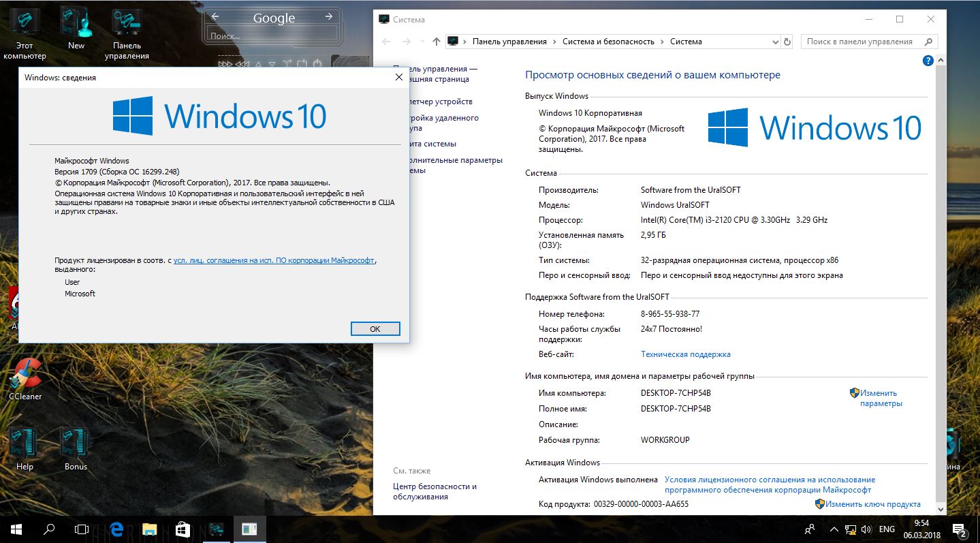The image size is (980, 543).
Task: Change the ENG input language
Action: [887, 529]
